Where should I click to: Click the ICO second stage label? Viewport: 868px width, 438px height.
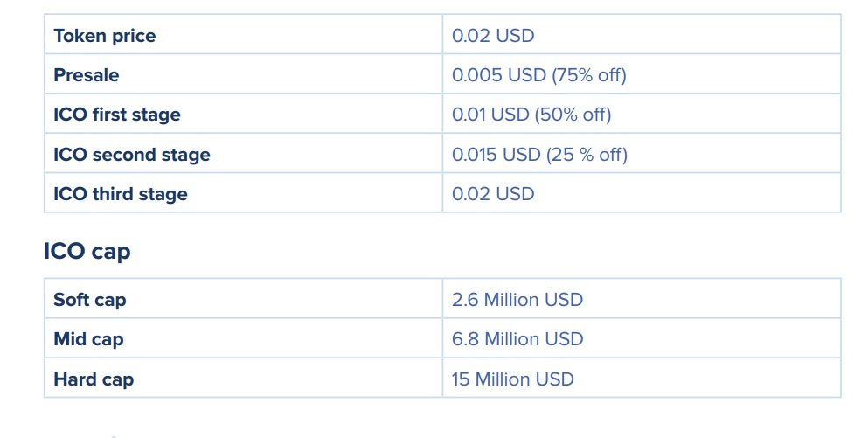click(x=132, y=155)
